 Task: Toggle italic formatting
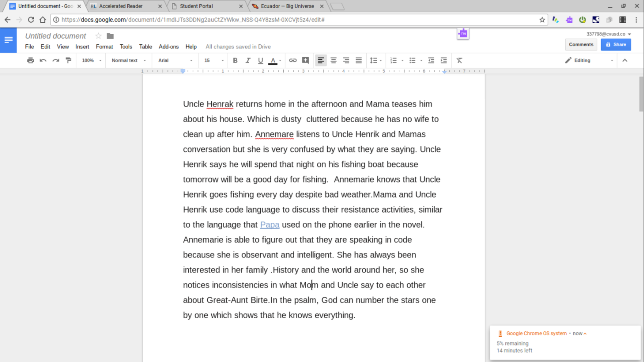click(248, 60)
